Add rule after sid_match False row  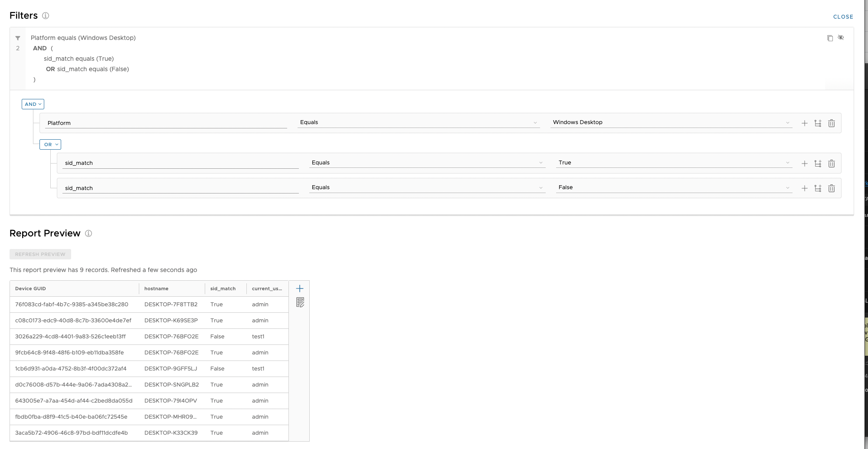click(804, 188)
